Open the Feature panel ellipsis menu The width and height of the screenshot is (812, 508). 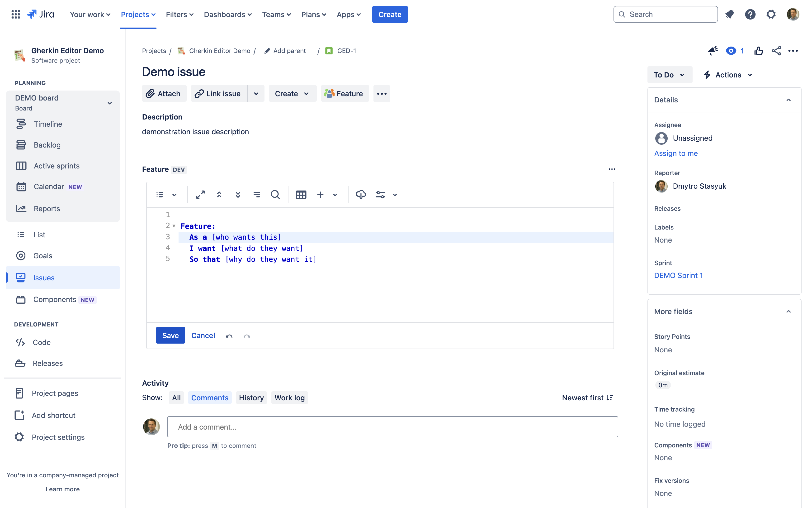(x=612, y=169)
